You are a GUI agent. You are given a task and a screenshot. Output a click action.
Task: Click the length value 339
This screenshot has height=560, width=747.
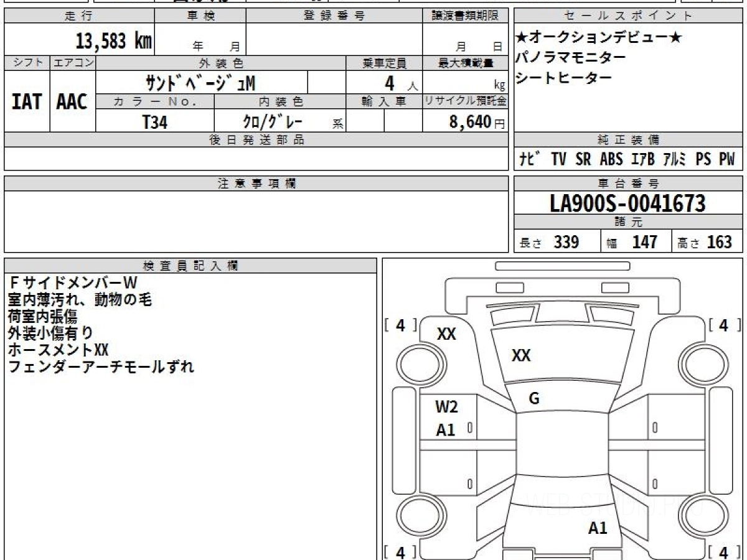567,242
